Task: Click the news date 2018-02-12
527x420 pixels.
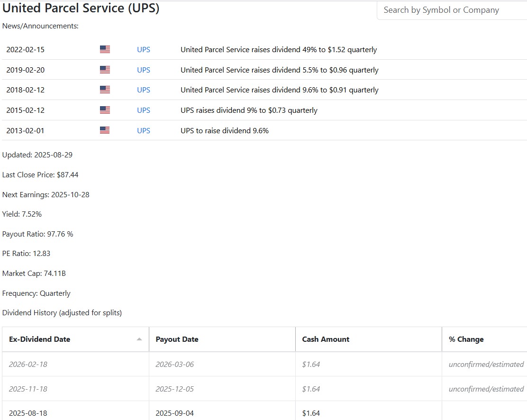Action: point(25,90)
